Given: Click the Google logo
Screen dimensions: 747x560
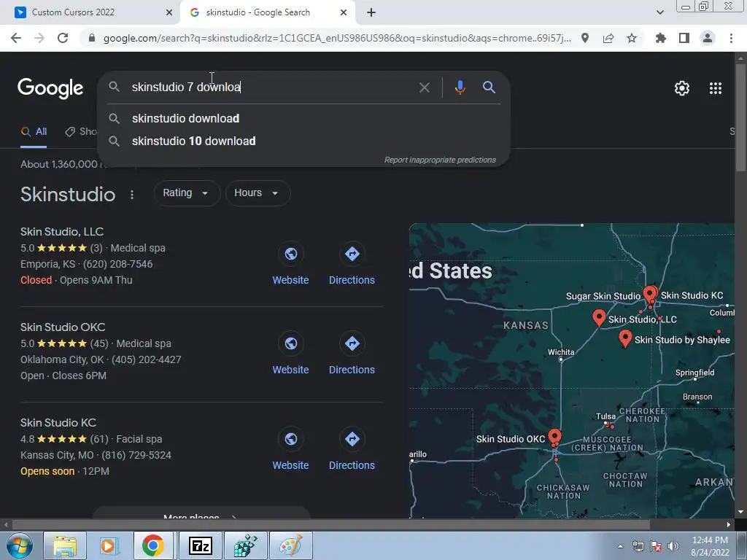Looking at the screenshot, I should [x=50, y=88].
